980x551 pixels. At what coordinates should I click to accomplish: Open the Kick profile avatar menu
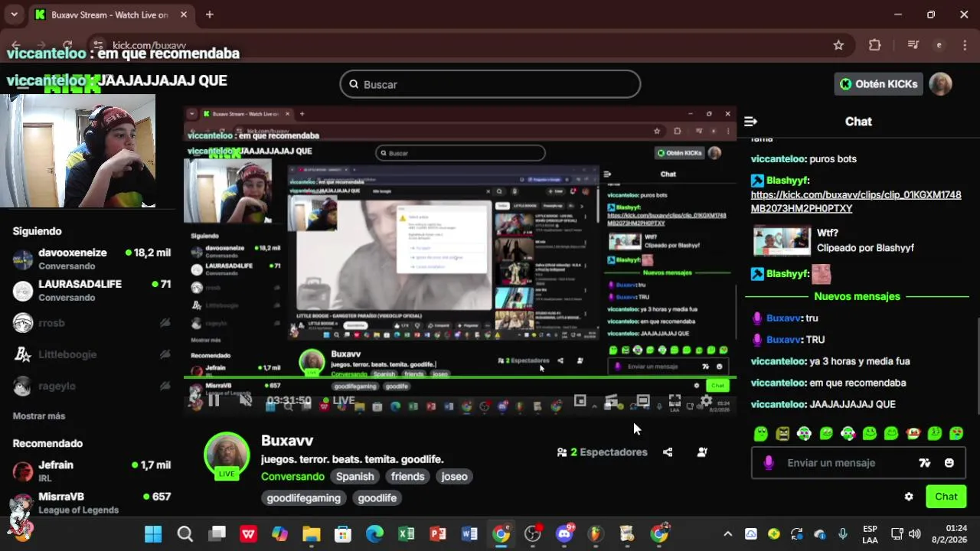940,84
